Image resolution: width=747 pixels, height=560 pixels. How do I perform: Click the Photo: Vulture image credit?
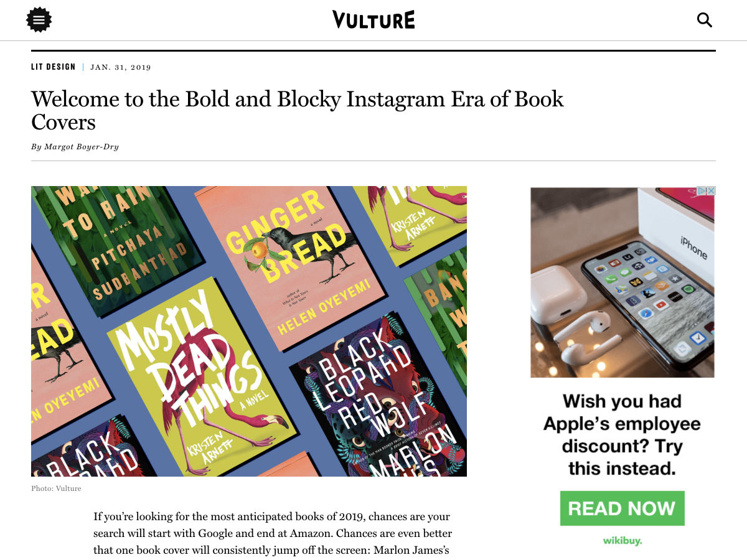coord(56,488)
